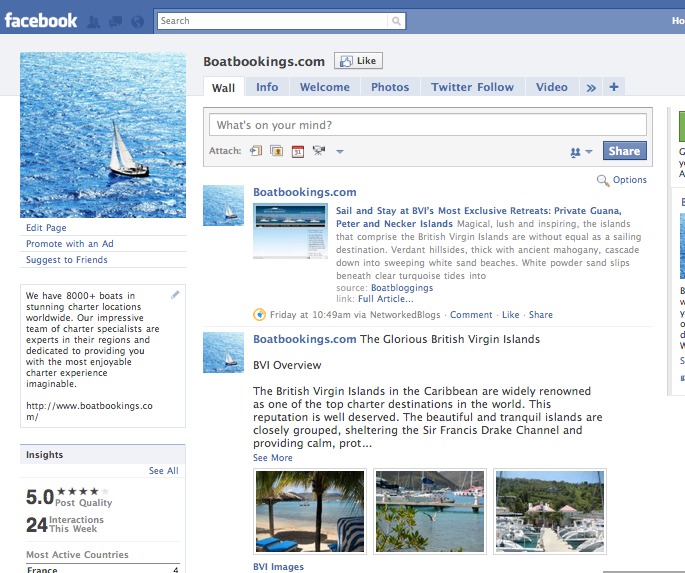
Task: Open the Info tab
Action: 267,87
